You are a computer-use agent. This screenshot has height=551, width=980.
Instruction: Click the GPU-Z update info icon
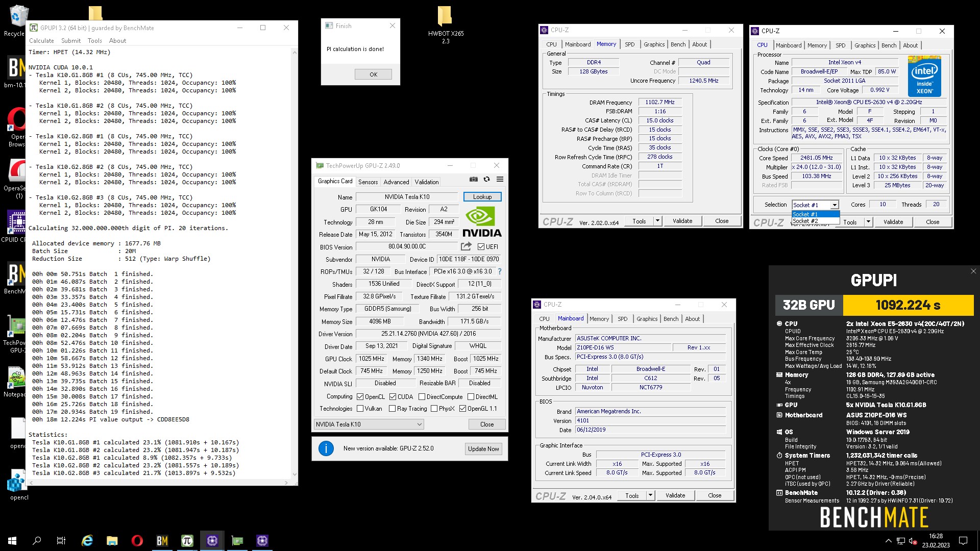326,448
